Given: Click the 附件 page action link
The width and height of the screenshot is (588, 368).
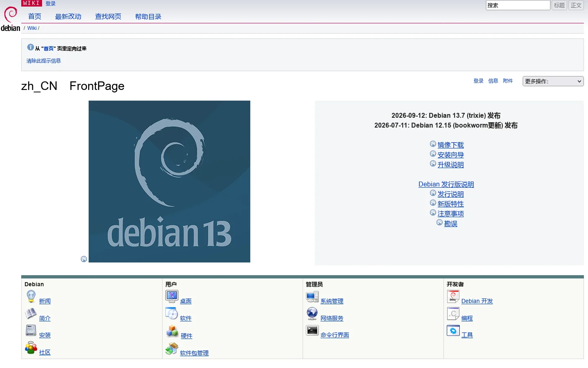Looking at the screenshot, I should [x=508, y=81].
